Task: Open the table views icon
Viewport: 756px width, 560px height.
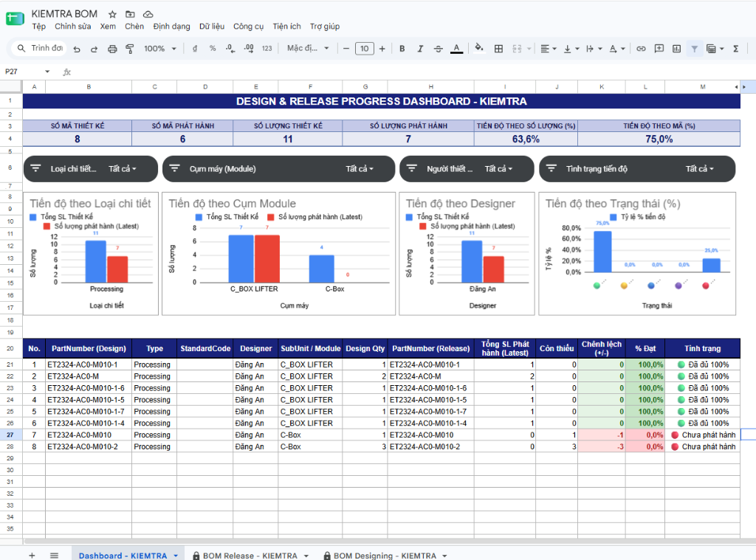Action: click(715, 49)
